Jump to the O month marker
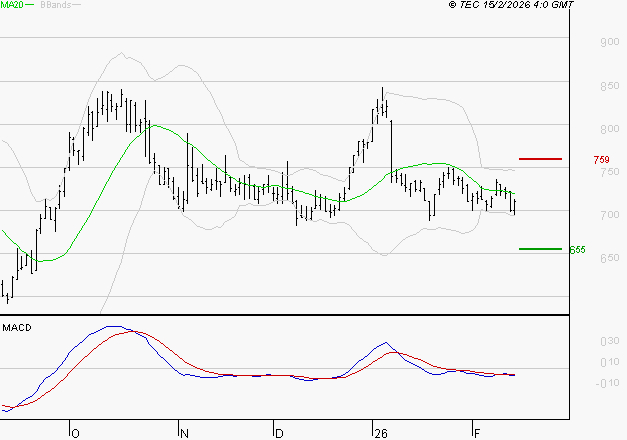This screenshot has width=627, height=440. tap(75, 432)
